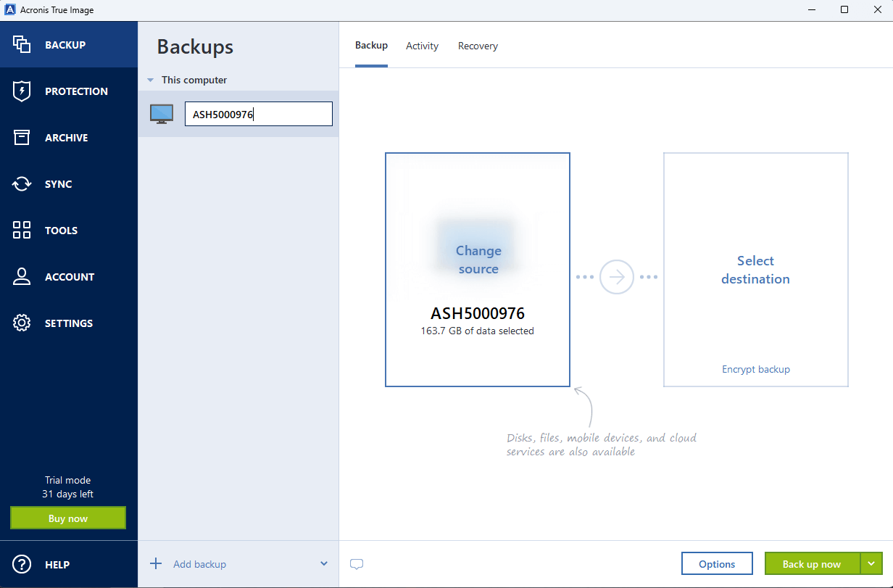This screenshot has width=893, height=588.
Task: Open the feedback comment bubble icon
Action: click(x=357, y=563)
